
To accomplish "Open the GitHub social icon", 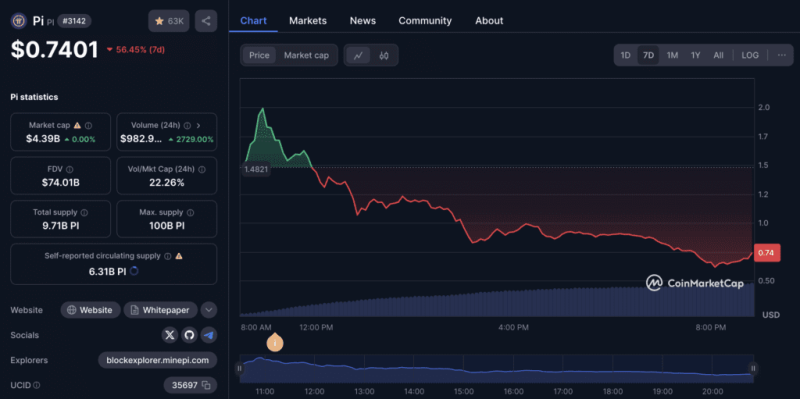I will [x=189, y=335].
